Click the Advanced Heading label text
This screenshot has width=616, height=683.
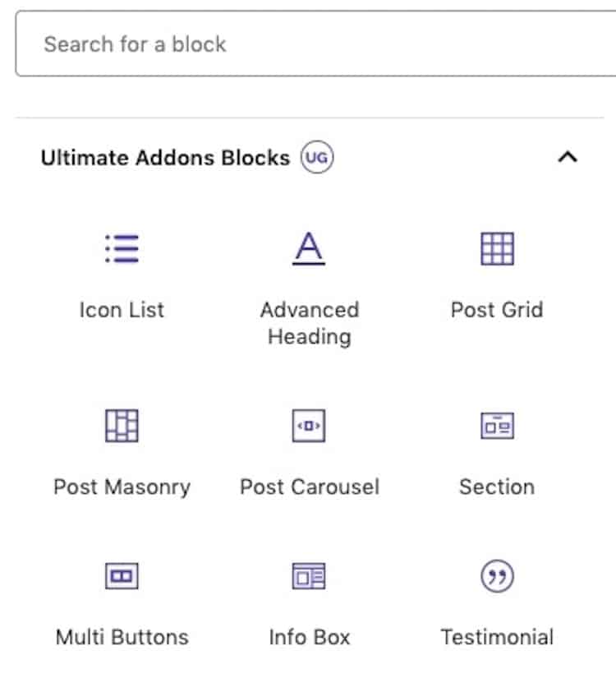click(x=310, y=323)
